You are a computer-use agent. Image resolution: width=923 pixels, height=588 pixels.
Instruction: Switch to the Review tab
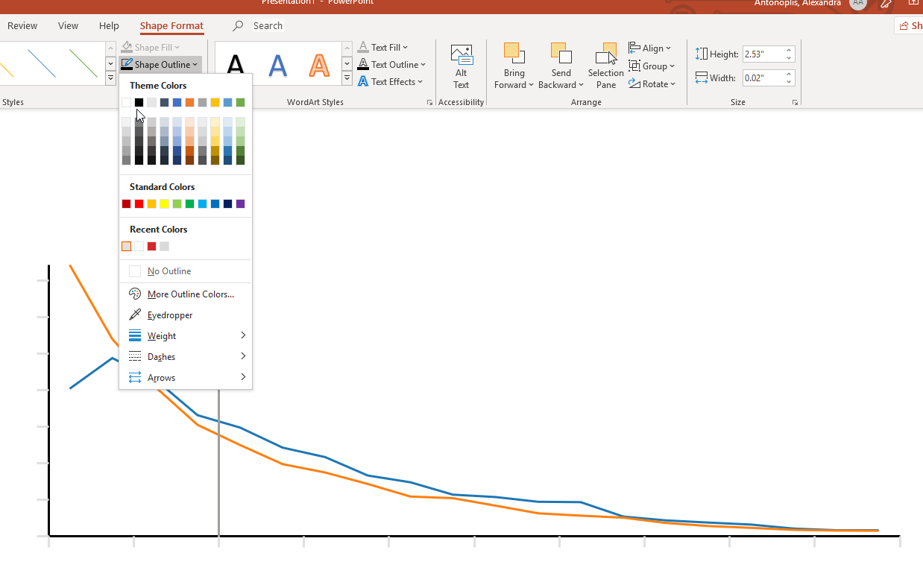[22, 26]
